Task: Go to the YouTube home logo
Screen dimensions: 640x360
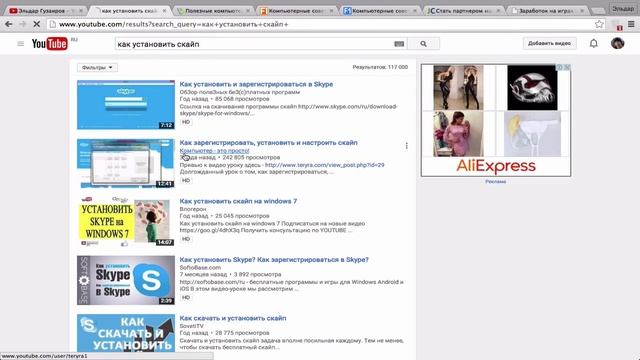Action: (49, 44)
